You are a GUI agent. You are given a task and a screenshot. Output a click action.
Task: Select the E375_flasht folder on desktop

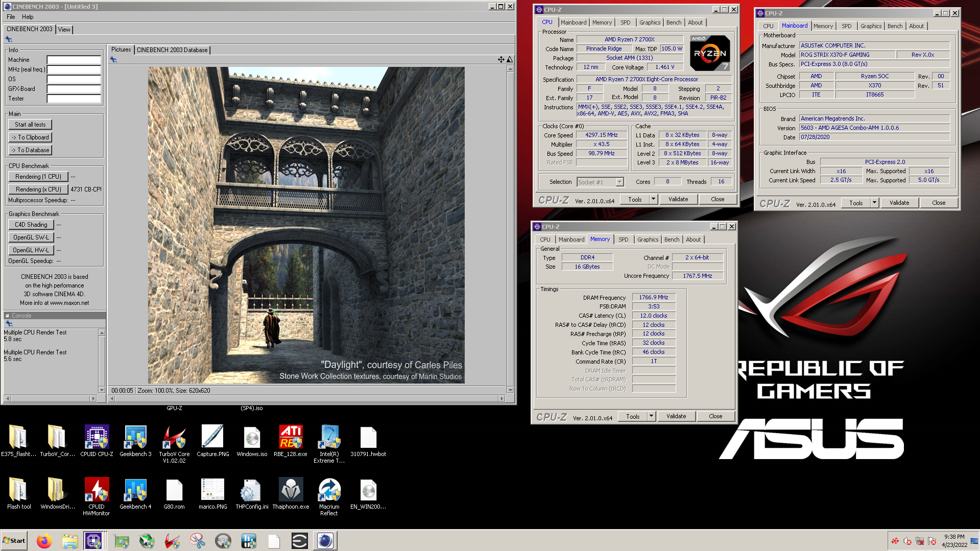click(18, 440)
